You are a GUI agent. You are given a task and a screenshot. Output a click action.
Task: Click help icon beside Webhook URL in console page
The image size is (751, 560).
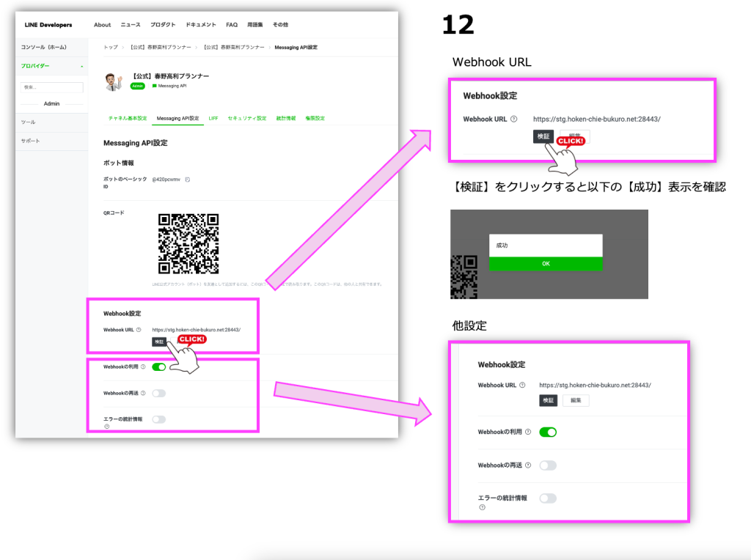[139, 330]
